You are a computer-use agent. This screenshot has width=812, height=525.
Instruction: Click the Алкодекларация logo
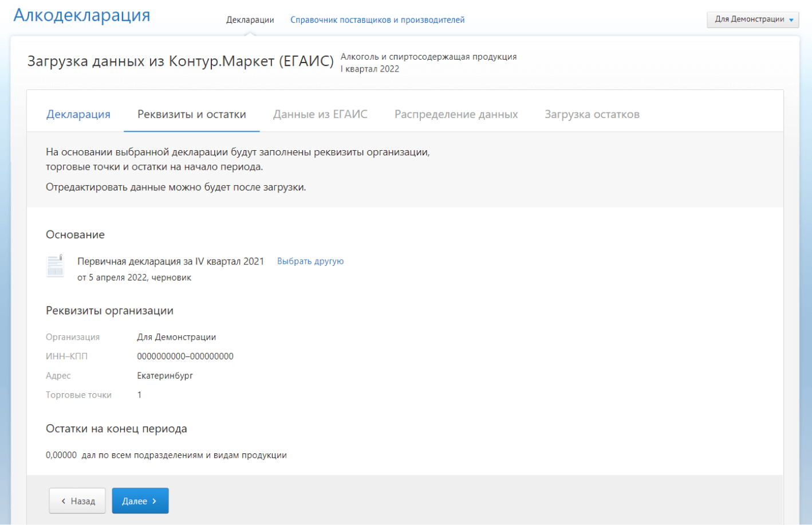click(82, 15)
